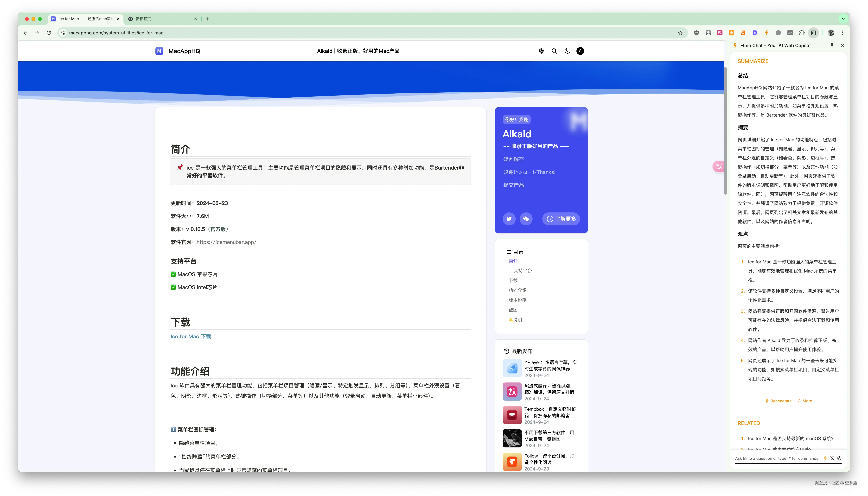The width and height of the screenshot is (868, 496).
Task: Click the Ask Elmo question input field
Action: click(777, 458)
